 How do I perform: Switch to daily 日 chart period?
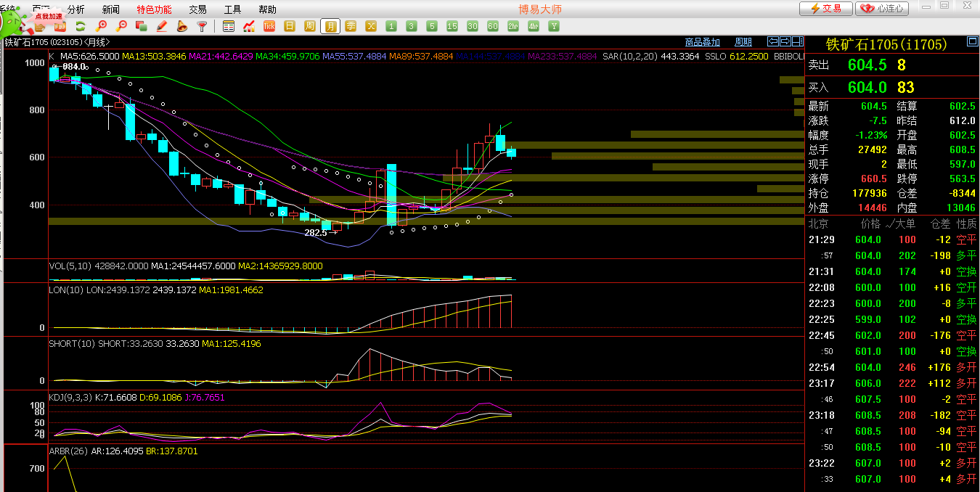[x=290, y=26]
